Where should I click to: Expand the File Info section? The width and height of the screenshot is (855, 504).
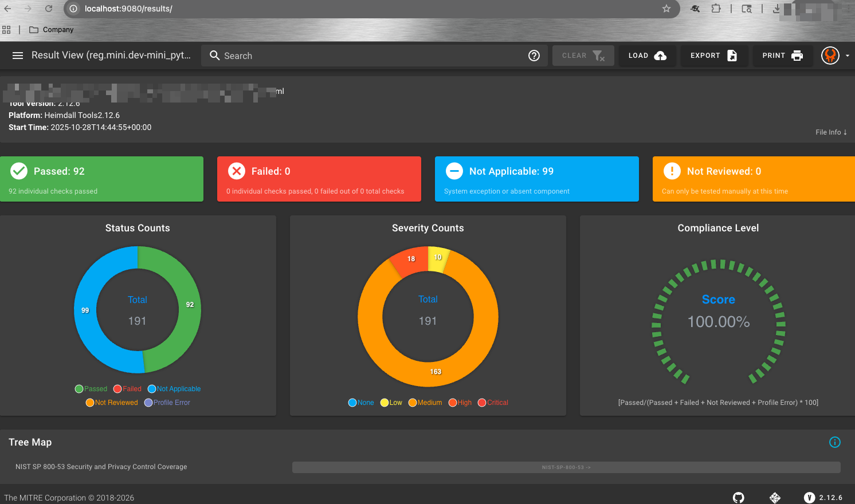[x=830, y=132]
